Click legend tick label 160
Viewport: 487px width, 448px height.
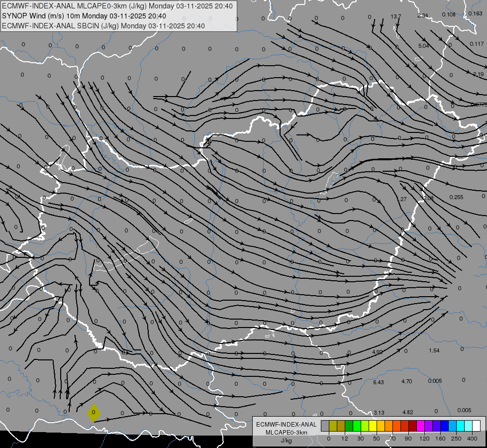[x=440, y=439]
